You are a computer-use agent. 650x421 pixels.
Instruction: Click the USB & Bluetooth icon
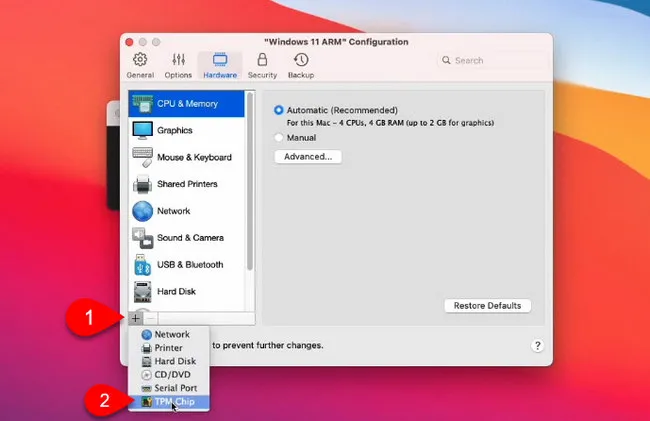click(x=143, y=265)
